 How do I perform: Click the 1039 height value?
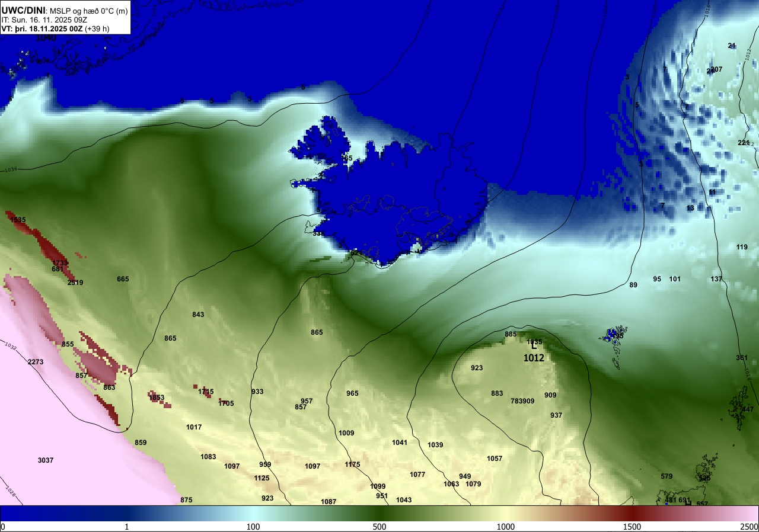click(435, 445)
